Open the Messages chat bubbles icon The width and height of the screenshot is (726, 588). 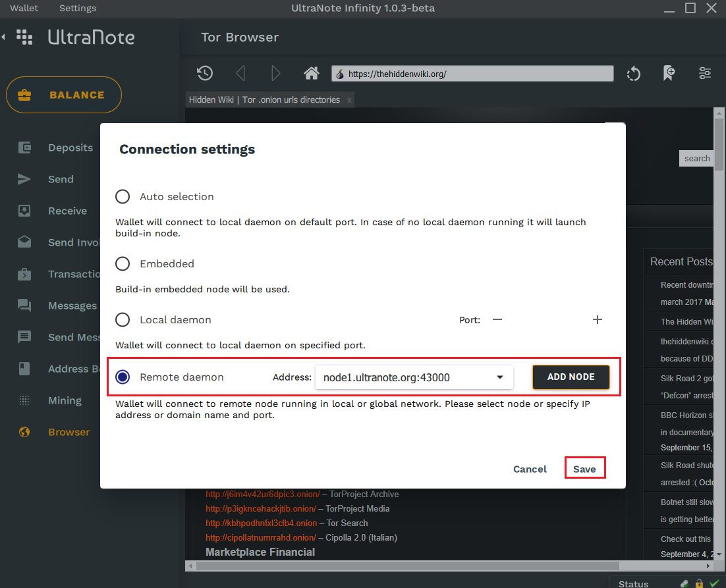[x=24, y=306]
